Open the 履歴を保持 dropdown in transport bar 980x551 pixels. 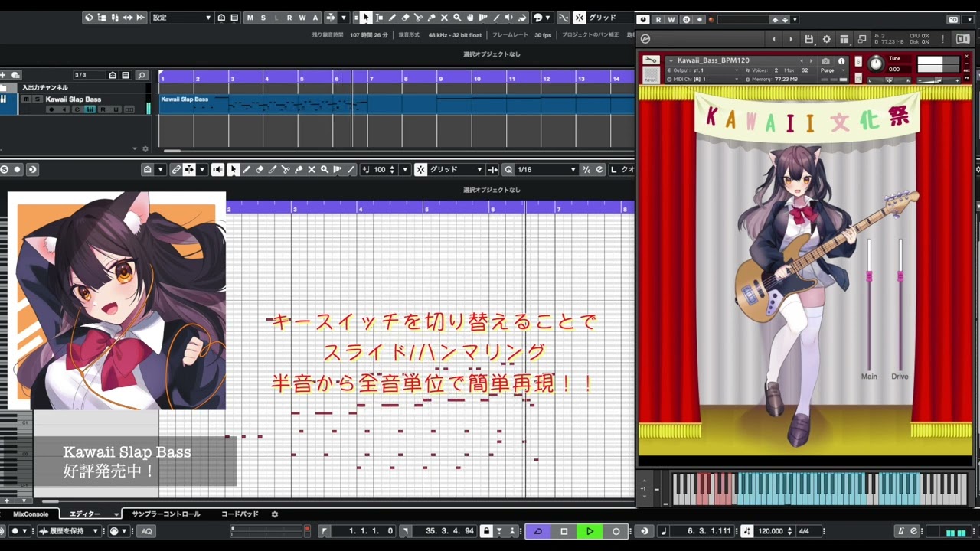pyautogui.click(x=69, y=531)
